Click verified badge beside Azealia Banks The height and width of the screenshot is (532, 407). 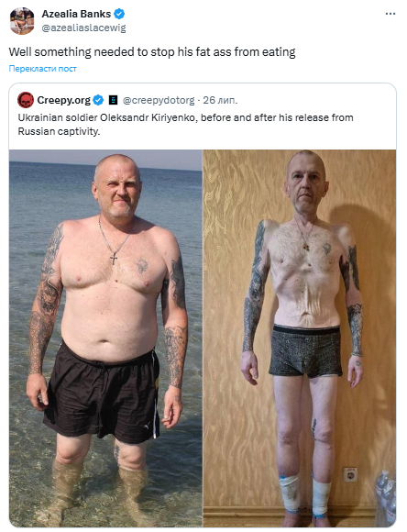coord(119,14)
